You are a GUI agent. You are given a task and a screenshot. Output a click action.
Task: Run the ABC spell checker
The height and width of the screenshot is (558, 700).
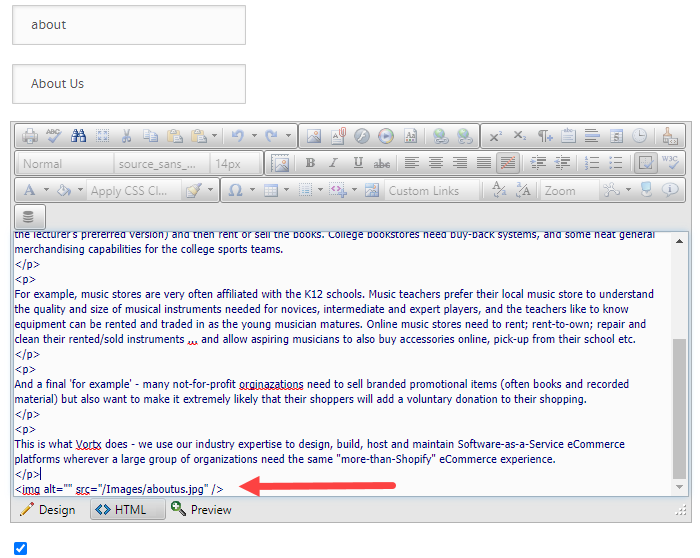54,136
